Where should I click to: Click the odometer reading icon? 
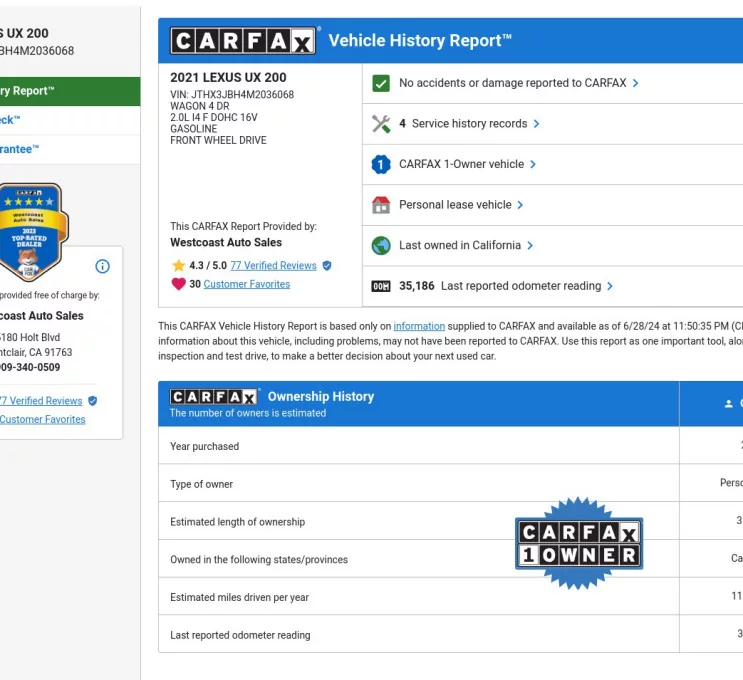(381, 286)
